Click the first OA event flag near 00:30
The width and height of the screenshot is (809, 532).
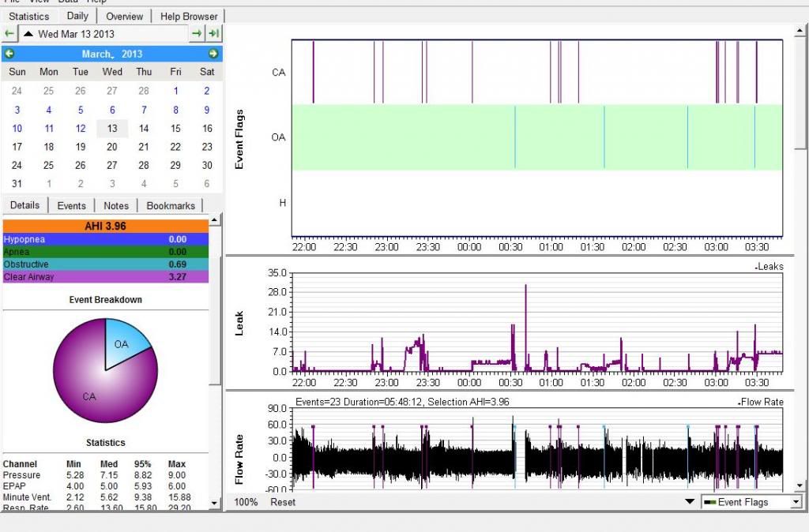tap(515, 137)
